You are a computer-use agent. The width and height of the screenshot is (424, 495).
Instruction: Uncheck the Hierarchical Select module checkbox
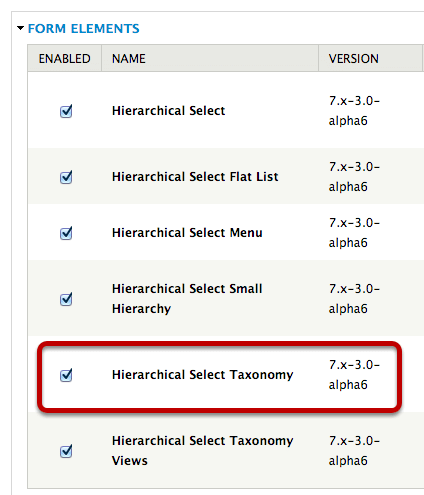tap(66, 111)
